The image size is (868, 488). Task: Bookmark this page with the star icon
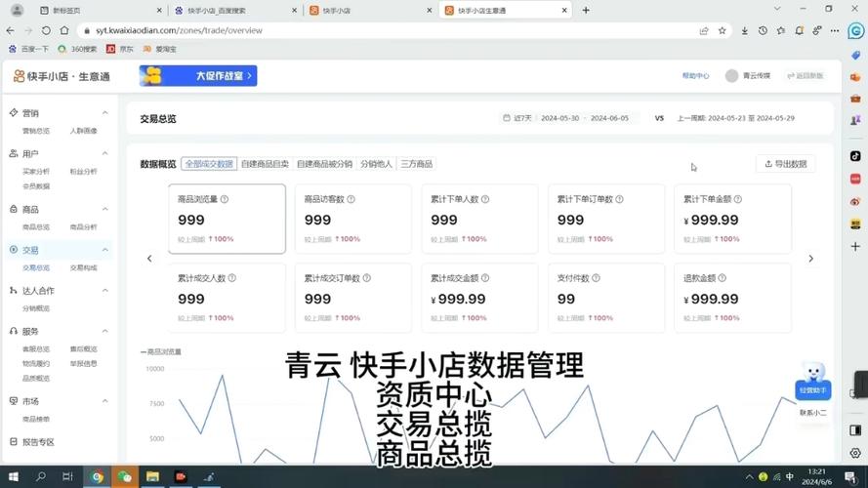(x=722, y=30)
